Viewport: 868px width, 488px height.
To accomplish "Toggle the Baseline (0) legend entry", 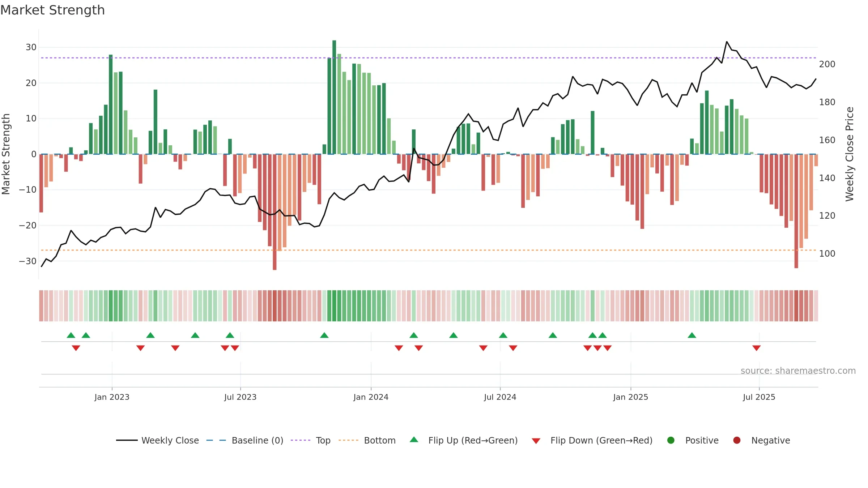I will tap(244, 440).
